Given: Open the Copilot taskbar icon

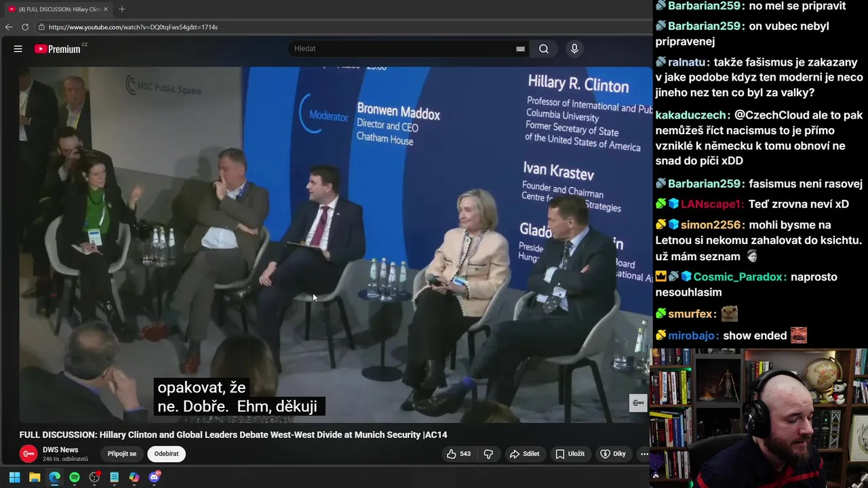Looking at the screenshot, I should (x=134, y=477).
